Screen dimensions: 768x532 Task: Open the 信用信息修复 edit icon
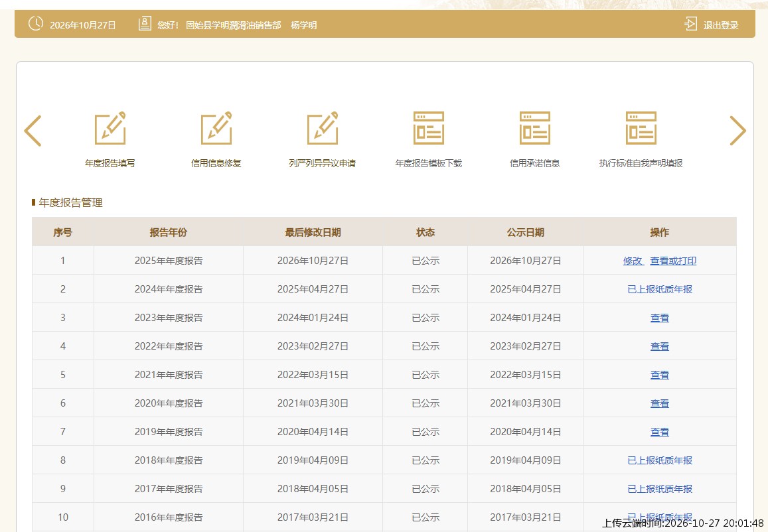[x=216, y=128]
